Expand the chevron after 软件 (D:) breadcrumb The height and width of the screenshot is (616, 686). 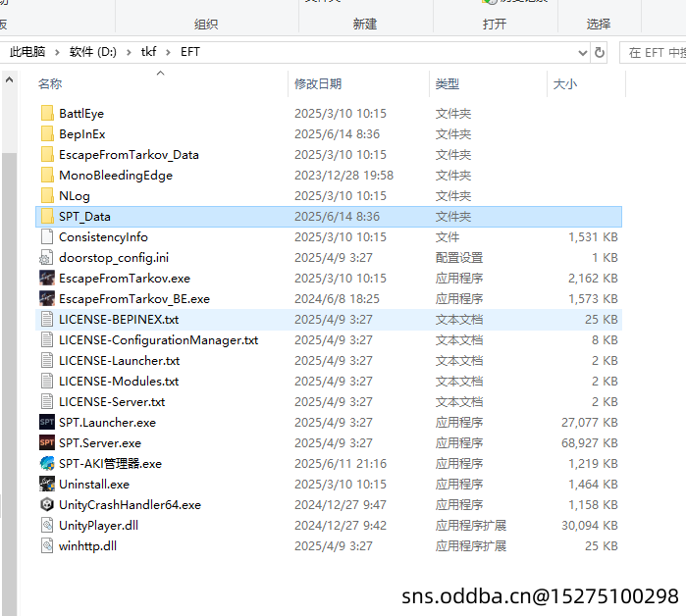129,52
